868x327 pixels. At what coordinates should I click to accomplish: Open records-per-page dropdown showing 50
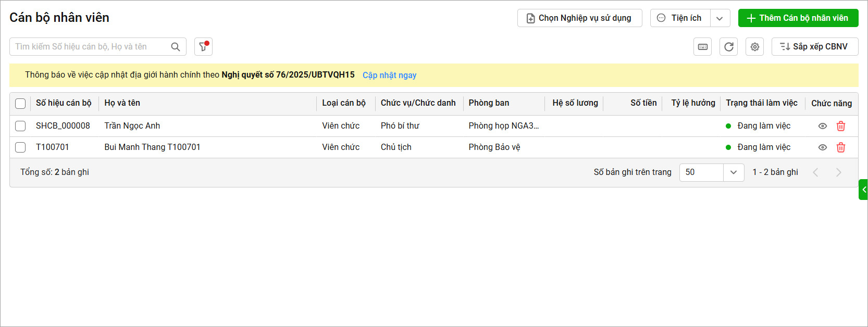click(x=734, y=172)
